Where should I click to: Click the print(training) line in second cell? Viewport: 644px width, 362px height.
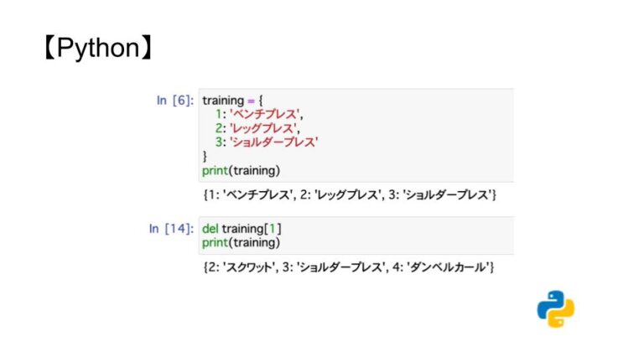[241, 242]
